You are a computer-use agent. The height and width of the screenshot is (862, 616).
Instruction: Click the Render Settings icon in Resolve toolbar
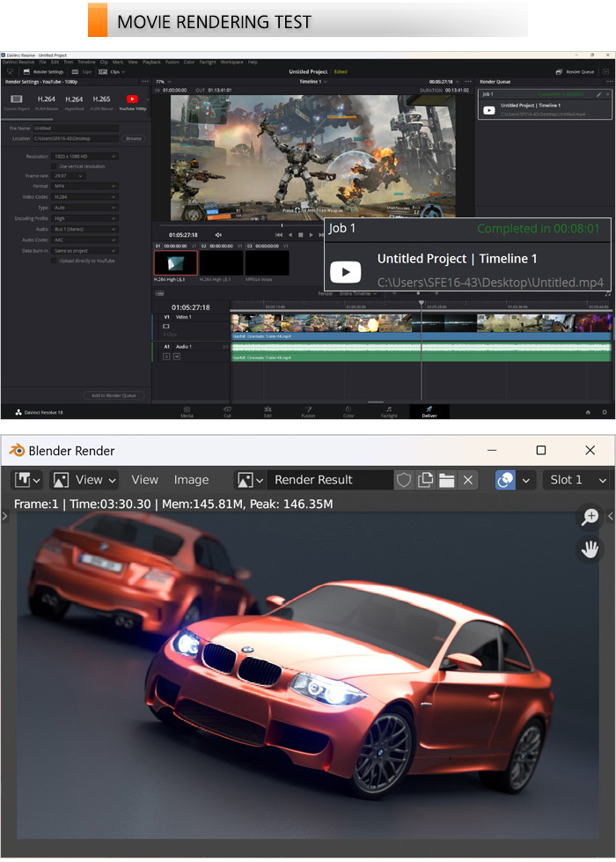point(26,71)
